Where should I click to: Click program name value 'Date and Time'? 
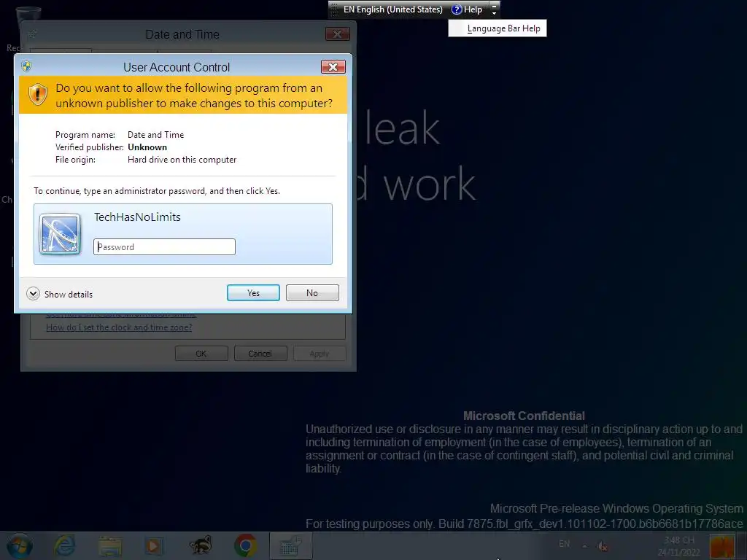coord(156,135)
